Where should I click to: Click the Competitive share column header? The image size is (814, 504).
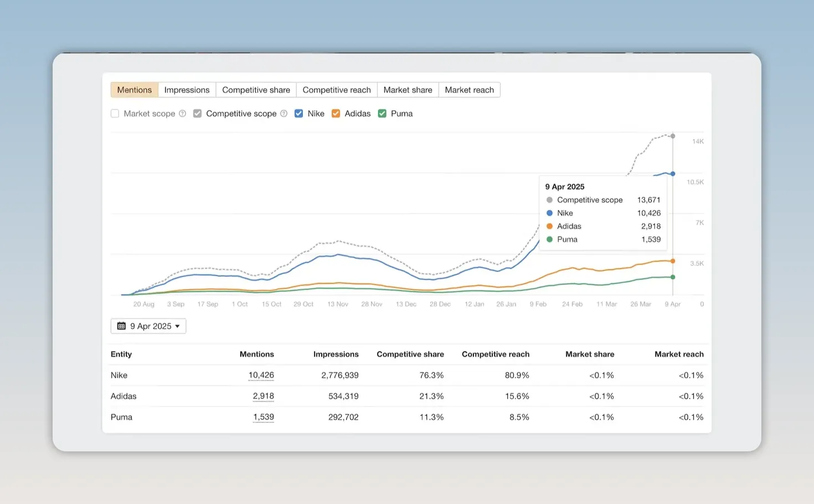410,354
